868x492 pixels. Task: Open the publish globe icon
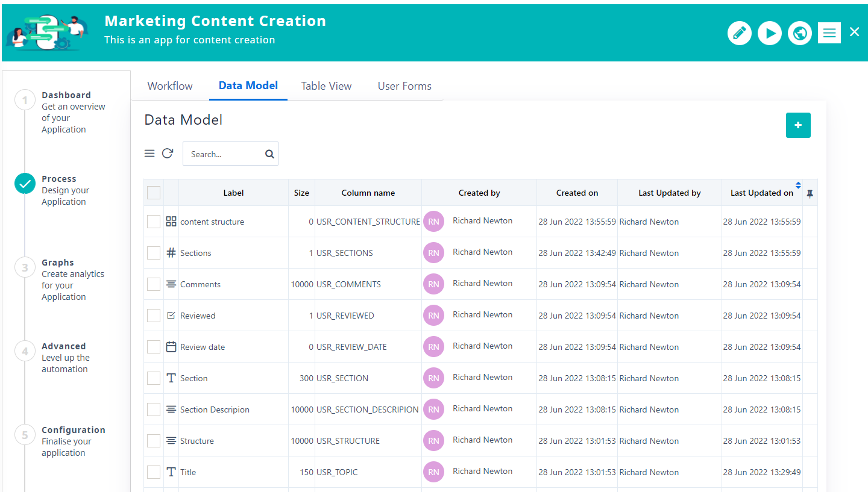[800, 33]
